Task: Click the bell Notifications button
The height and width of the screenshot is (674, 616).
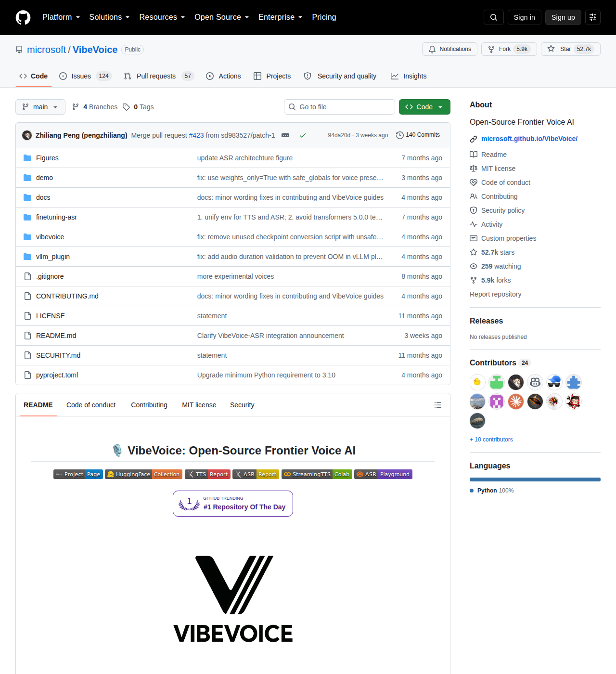Action: click(450, 49)
